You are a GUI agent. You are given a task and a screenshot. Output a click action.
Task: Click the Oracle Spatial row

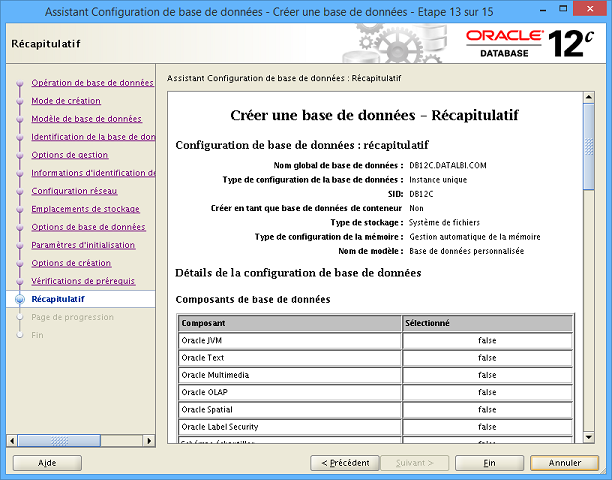click(x=375, y=410)
